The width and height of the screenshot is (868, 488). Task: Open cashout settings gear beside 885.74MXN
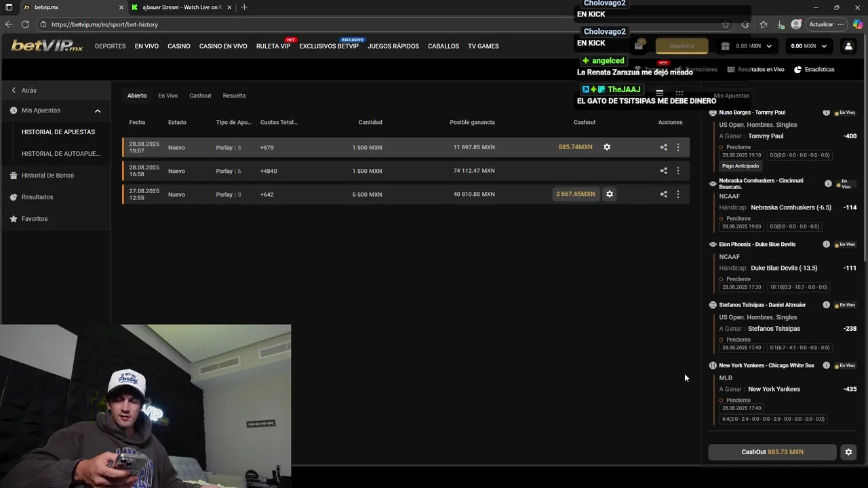tap(607, 147)
